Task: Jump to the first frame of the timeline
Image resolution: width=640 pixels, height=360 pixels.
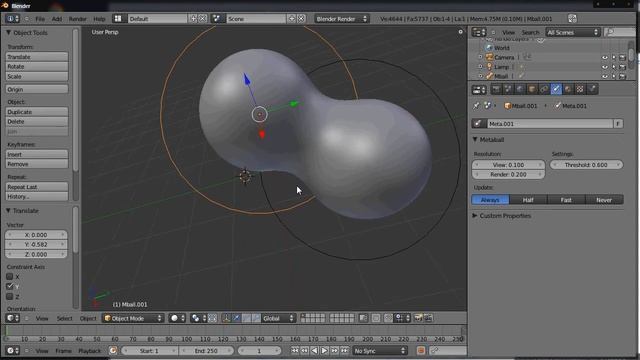Action: [x=295, y=351]
